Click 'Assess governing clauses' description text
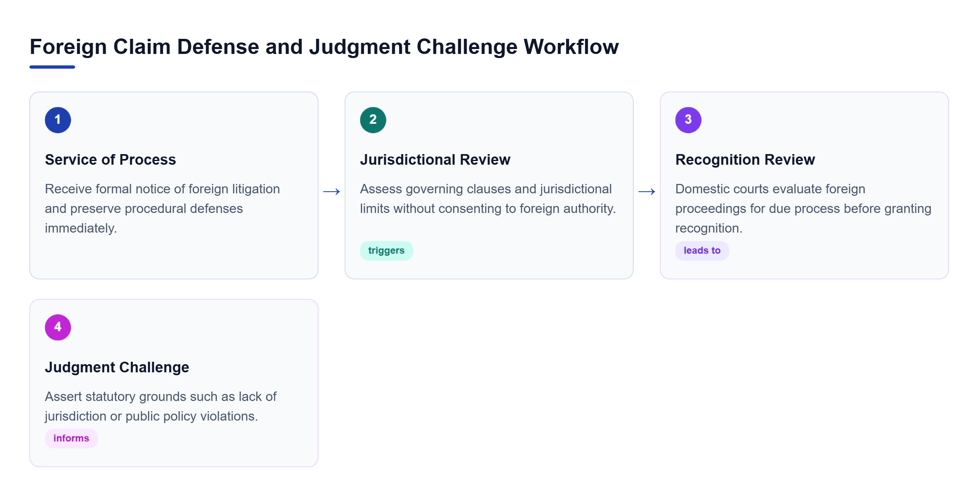Viewport: 980px width, 497px height. point(488,199)
